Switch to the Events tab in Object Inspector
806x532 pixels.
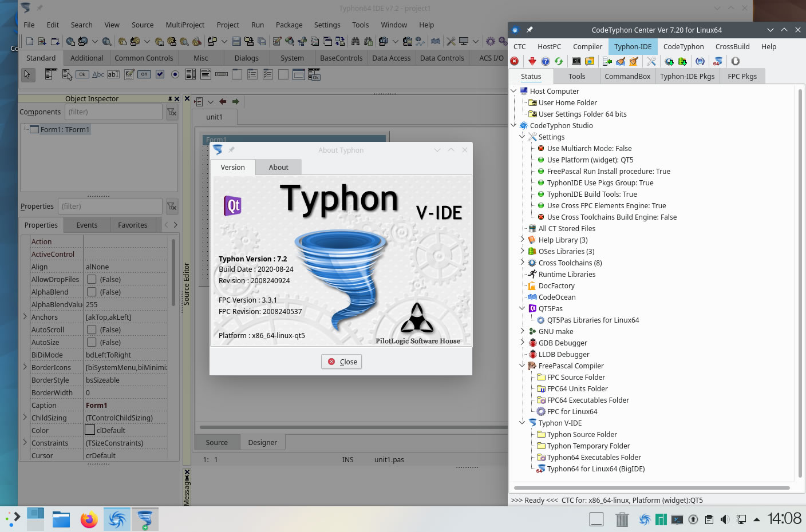pyautogui.click(x=87, y=225)
